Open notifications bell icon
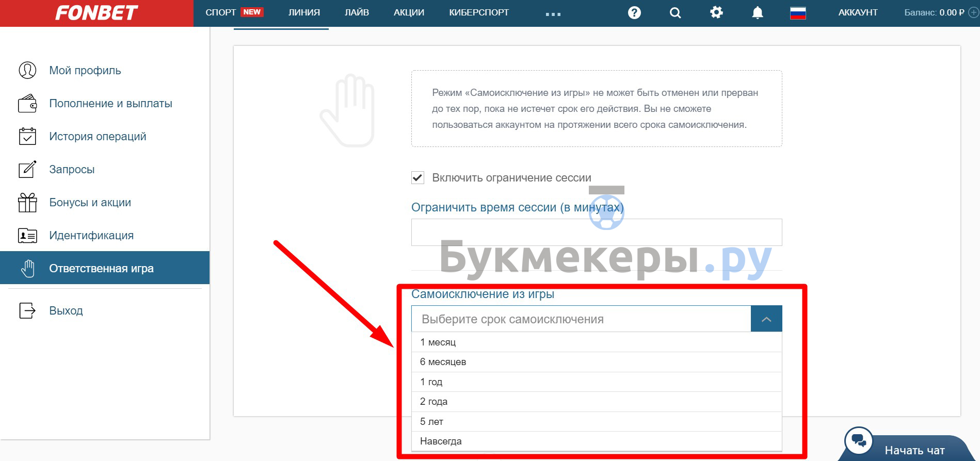980x461 pixels. [x=757, y=12]
